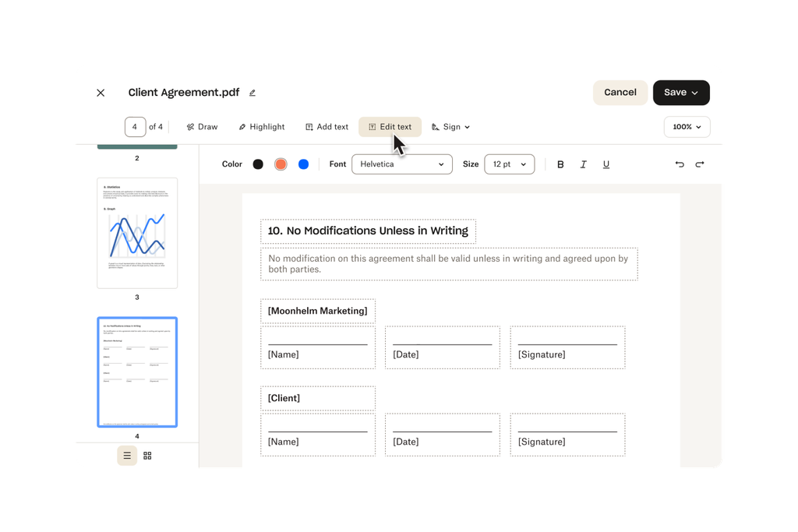Click the Save button
Viewport: 798px width, 532px height.
[680, 92]
